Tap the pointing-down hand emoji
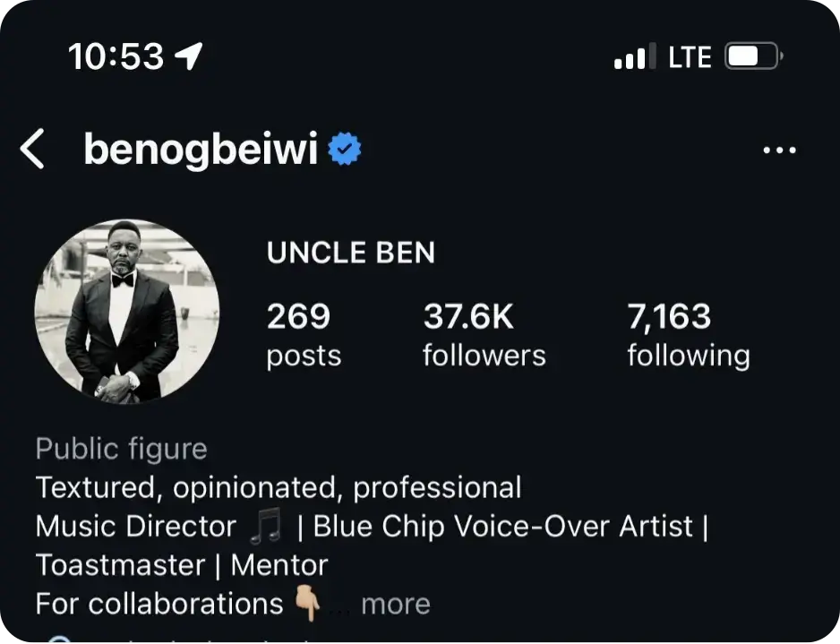840x644 pixels. [x=307, y=603]
